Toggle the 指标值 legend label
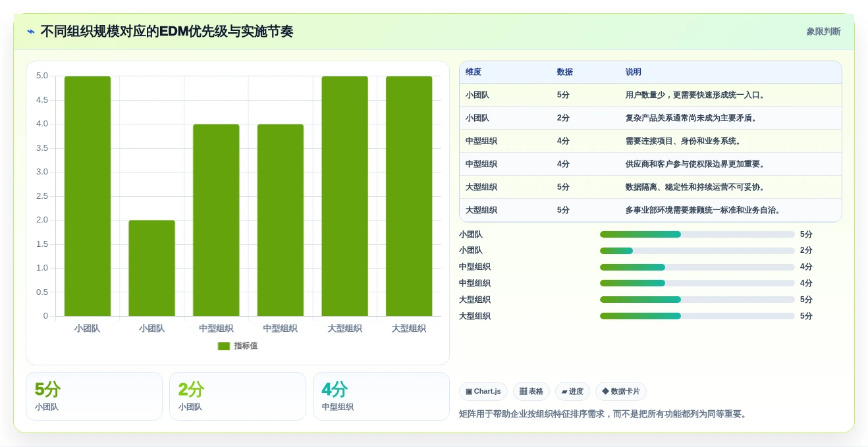 [x=246, y=346]
